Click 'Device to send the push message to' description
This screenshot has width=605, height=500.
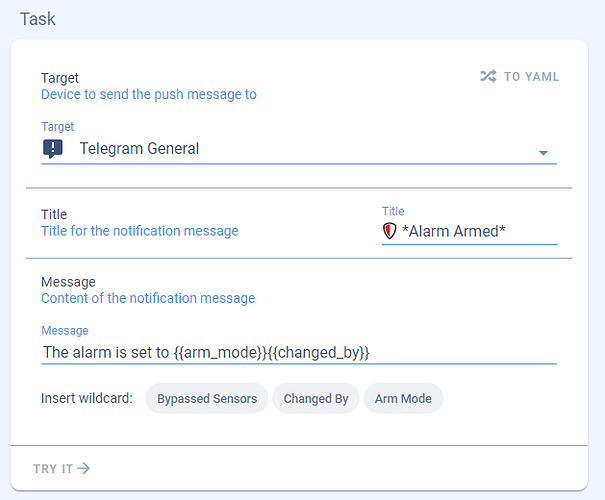click(x=149, y=95)
